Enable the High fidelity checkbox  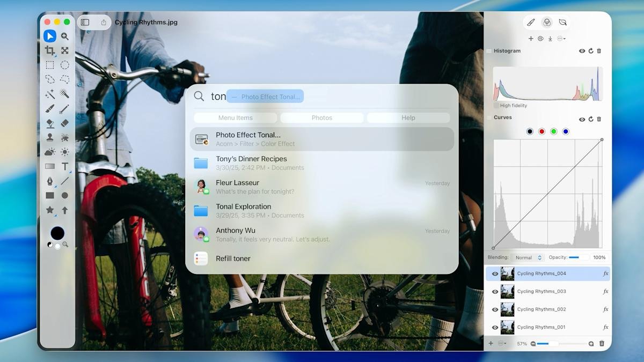(496, 106)
